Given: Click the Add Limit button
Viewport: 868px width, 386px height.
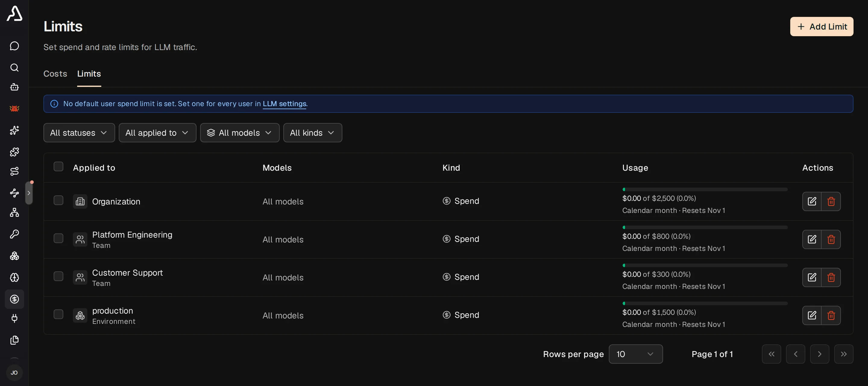Looking at the screenshot, I should pyautogui.click(x=822, y=27).
